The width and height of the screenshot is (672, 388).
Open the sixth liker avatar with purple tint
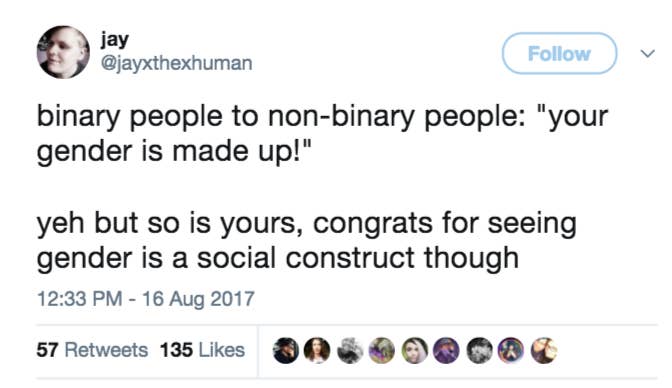tap(447, 350)
